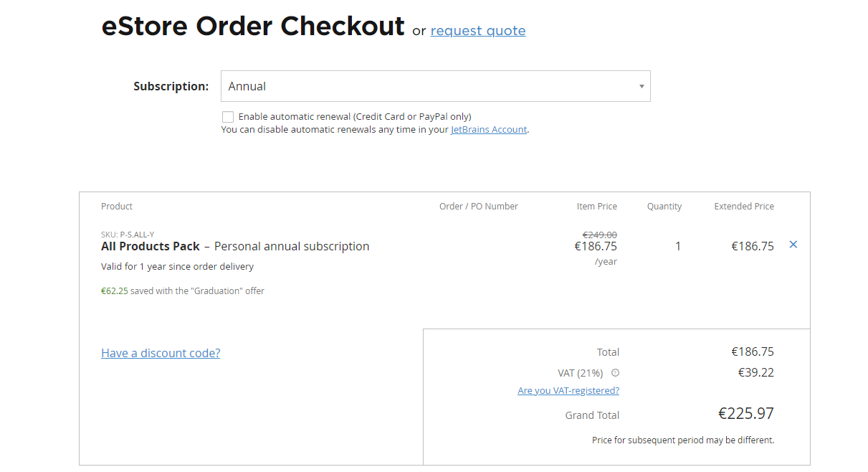Open the Are you VAT-registered link

tap(568, 391)
